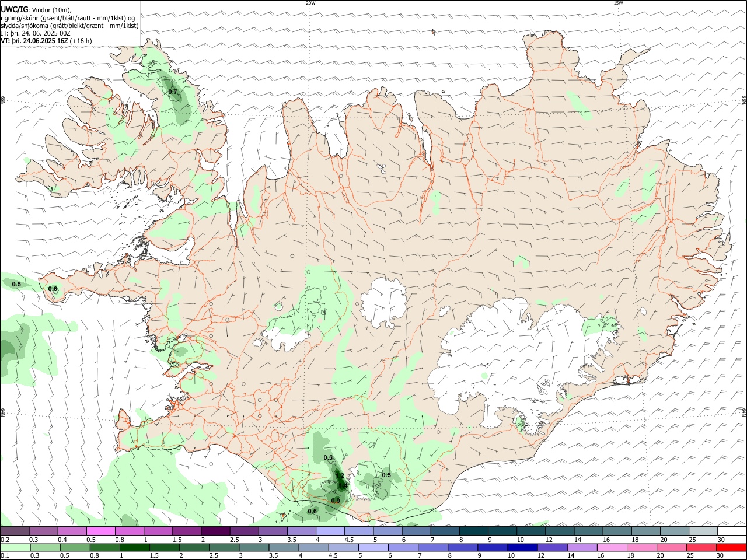Click the 0.7 precipitation value in the Westfjords
The image size is (747, 560).
(173, 92)
